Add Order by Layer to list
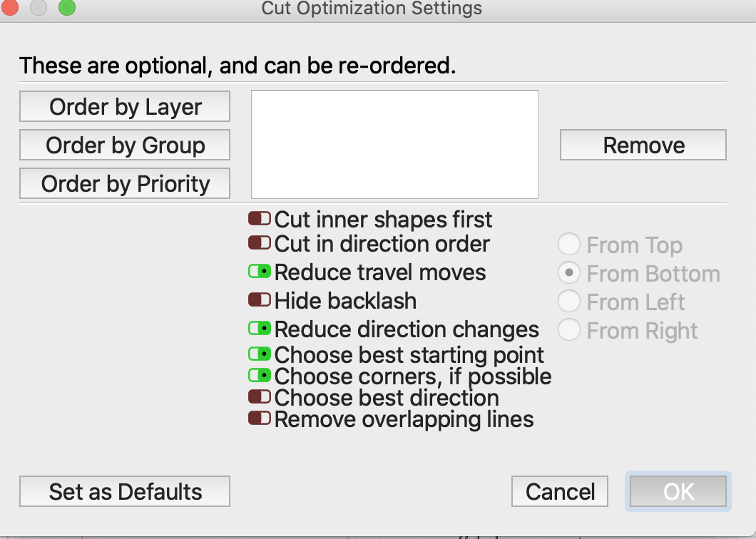 click(x=125, y=106)
